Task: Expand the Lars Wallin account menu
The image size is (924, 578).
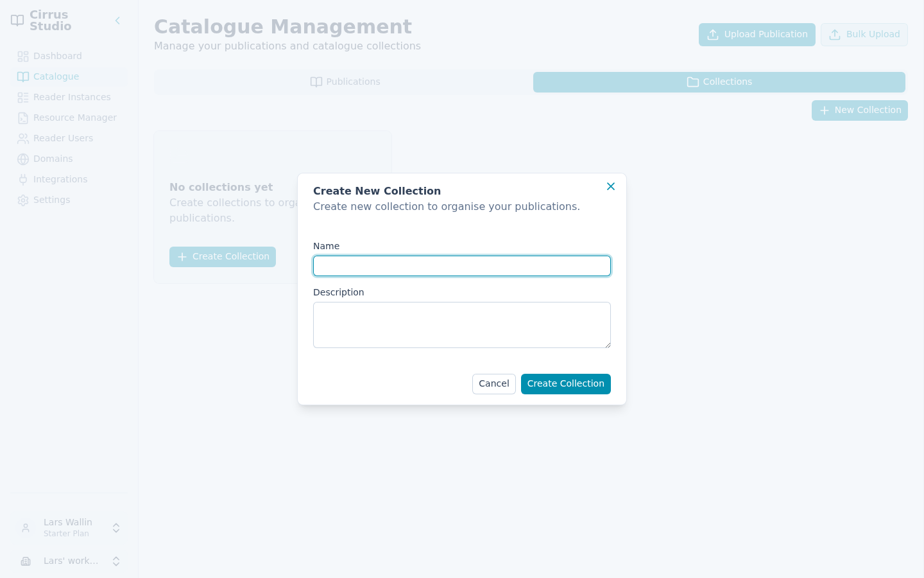Action: 69,528
